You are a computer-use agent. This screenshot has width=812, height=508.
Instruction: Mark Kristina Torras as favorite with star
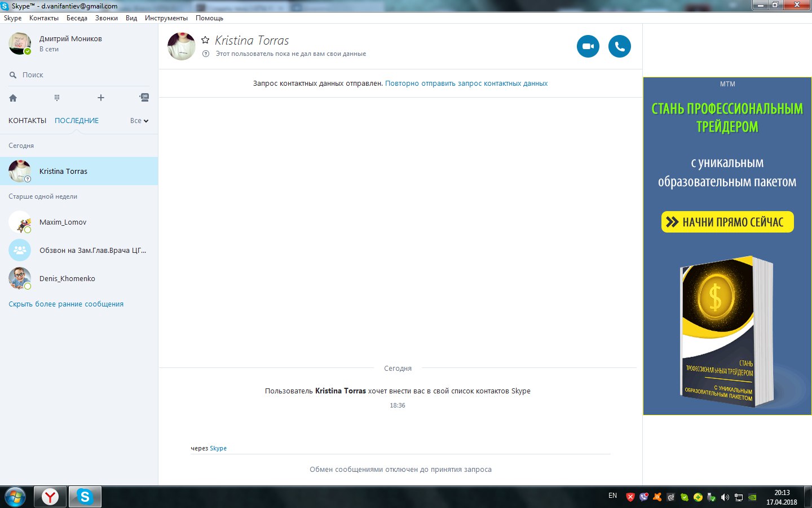205,40
